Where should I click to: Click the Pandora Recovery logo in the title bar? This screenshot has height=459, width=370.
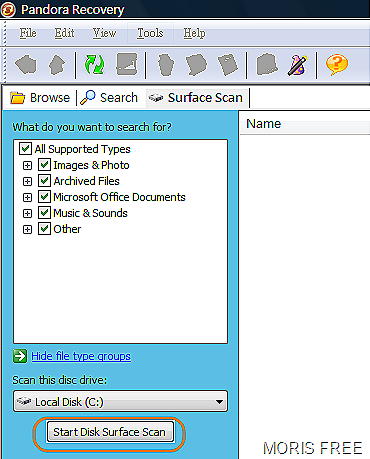(8, 10)
